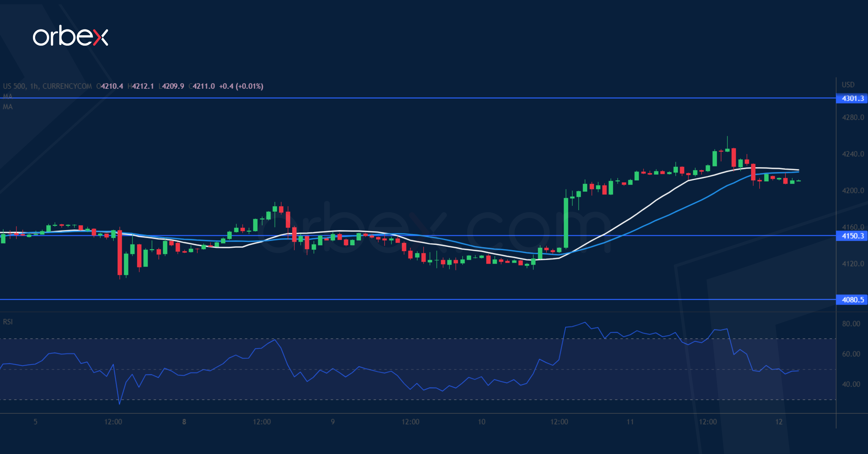Screen dimensions: 868x454
Task: Click the USD currency label
Action: (x=848, y=85)
